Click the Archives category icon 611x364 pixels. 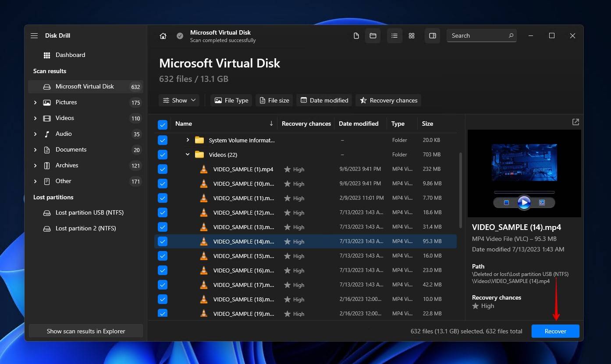[47, 166]
